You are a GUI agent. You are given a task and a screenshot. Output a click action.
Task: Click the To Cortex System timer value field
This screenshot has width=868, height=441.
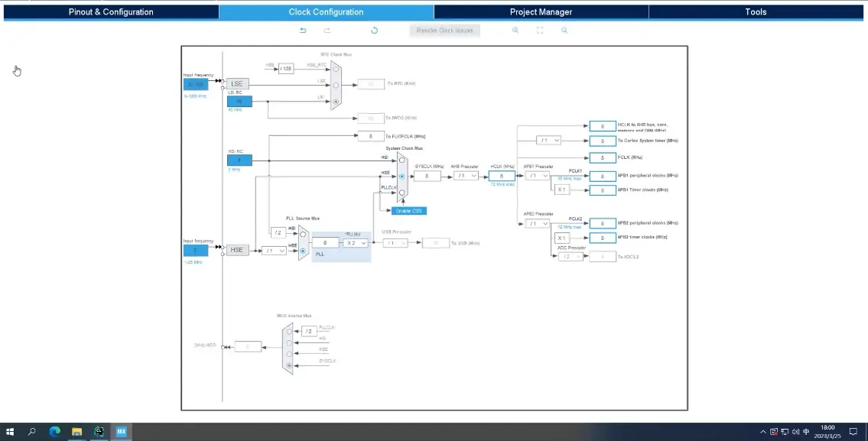603,141
